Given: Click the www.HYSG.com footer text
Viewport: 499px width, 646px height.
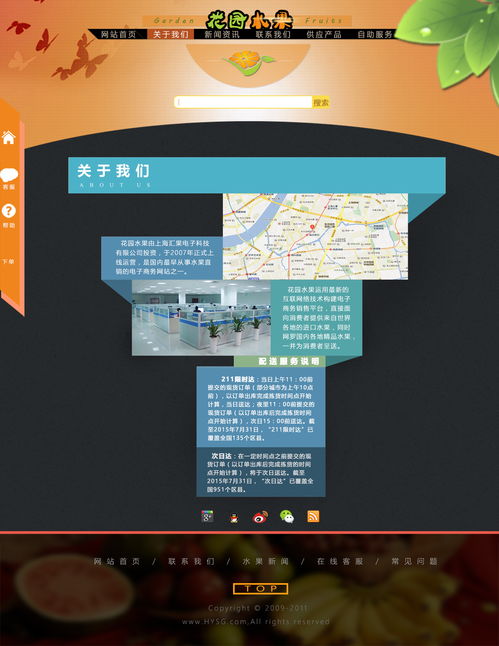Looking at the screenshot, I should point(256,621).
